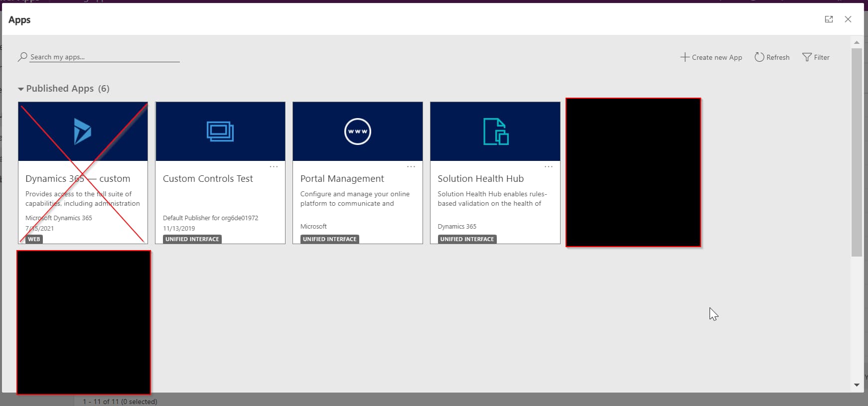Click UNIFIED INTERFACE badge on Custom Controls Test
The width and height of the screenshot is (868, 406).
pyautogui.click(x=192, y=239)
